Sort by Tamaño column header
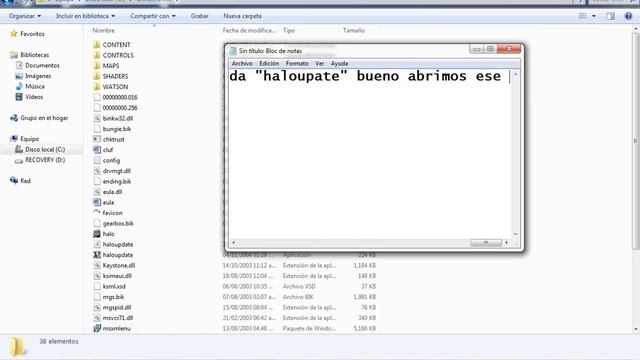The height and width of the screenshot is (360, 640). [x=354, y=30]
